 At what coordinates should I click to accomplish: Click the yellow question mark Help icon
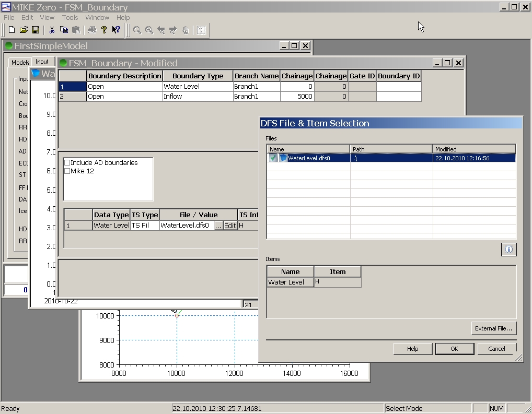tap(104, 30)
